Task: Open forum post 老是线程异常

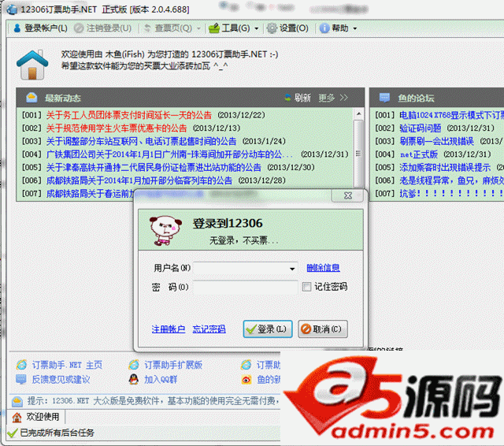Action: 451,180
